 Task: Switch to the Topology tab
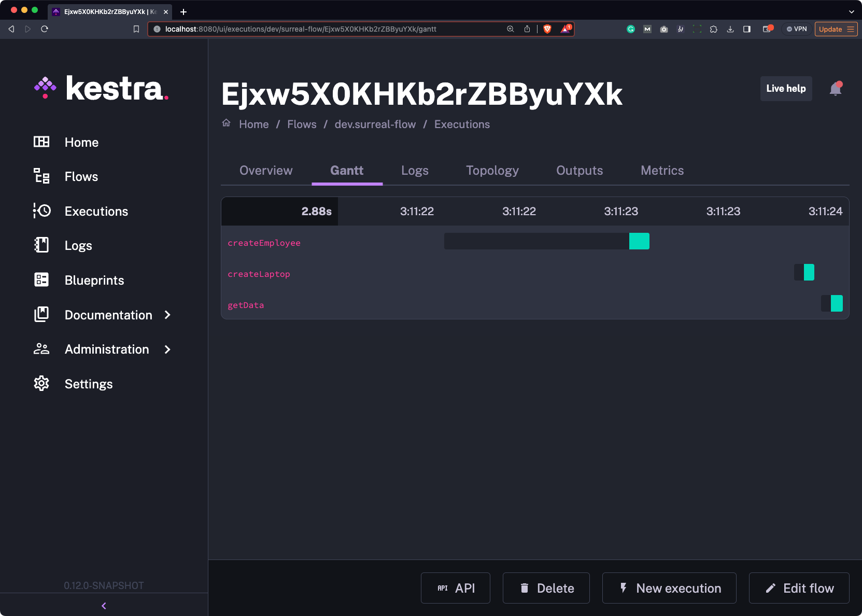[492, 171]
